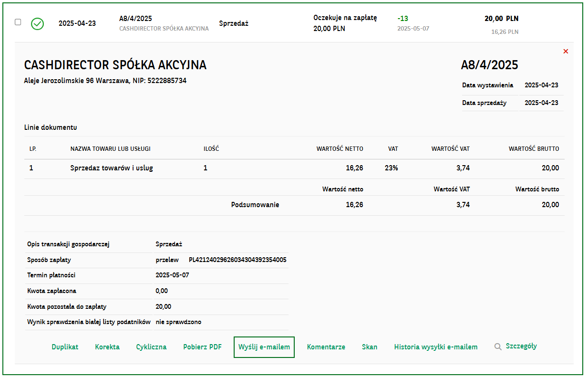This screenshot has width=588, height=378.
Task: Click the Sprzedaż type in the row
Action: pyautogui.click(x=234, y=23)
